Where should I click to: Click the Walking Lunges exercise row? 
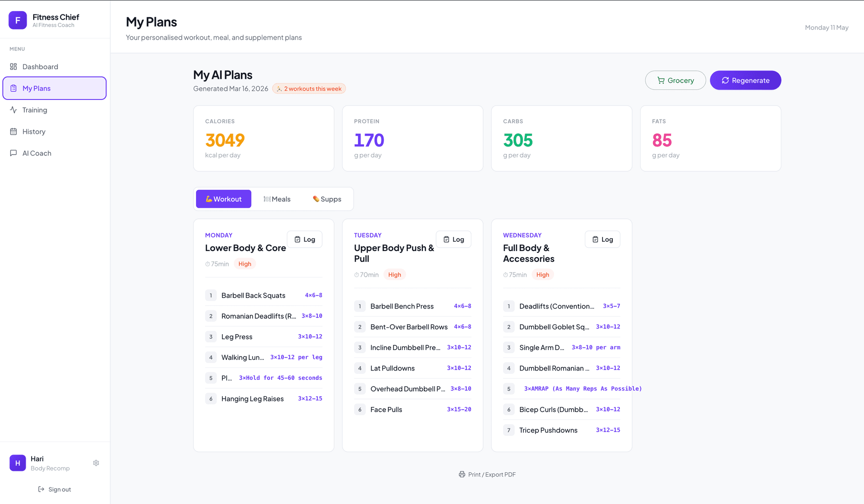point(264,357)
